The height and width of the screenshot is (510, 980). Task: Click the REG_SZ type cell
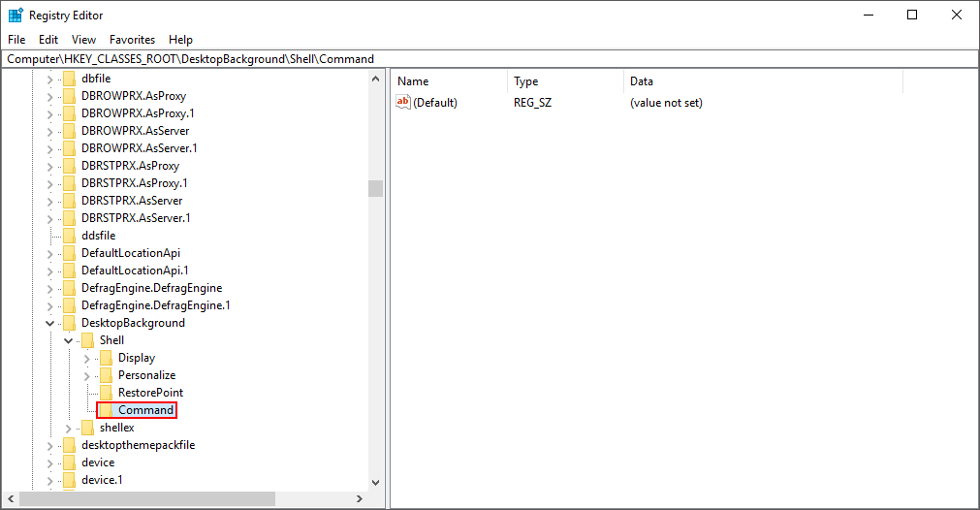point(532,103)
